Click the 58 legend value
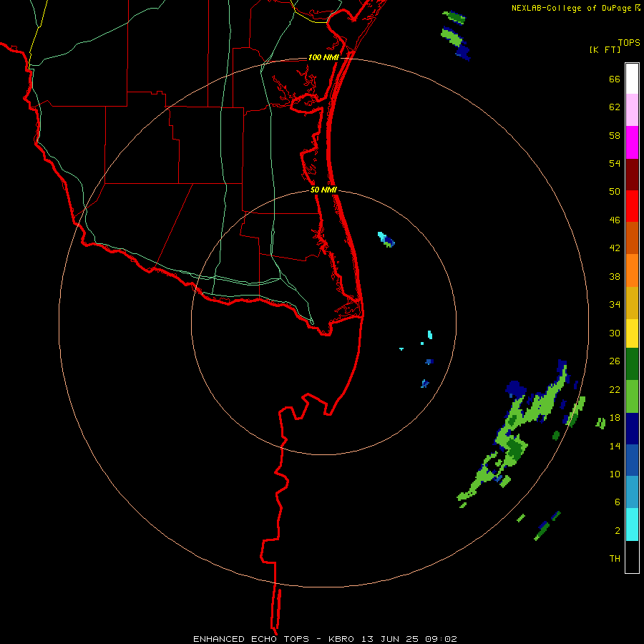This screenshot has width=644, height=644. coord(615,135)
